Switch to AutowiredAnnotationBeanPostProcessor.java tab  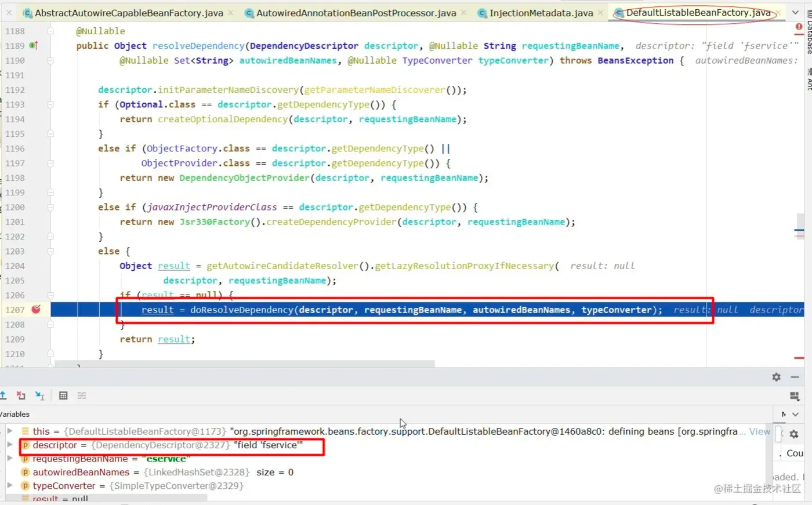[x=356, y=12]
